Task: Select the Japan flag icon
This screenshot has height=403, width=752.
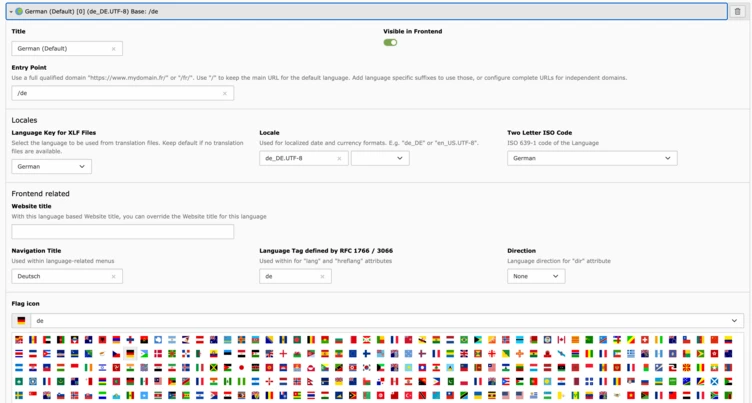Action: tap(241, 367)
